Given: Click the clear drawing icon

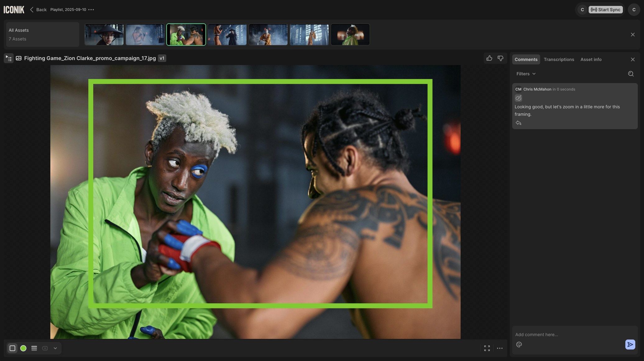Looking at the screenshot, I should pos(45,348).
